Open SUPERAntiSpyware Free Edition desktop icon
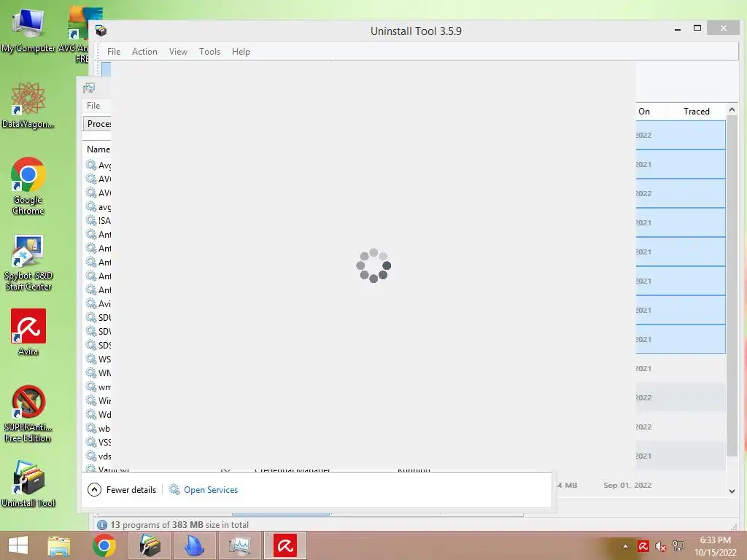 coord(28,413)
